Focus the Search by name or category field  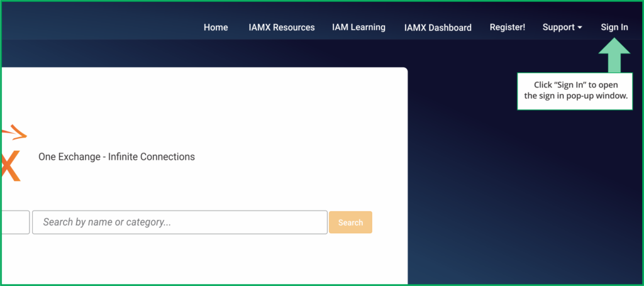point(180,223)
